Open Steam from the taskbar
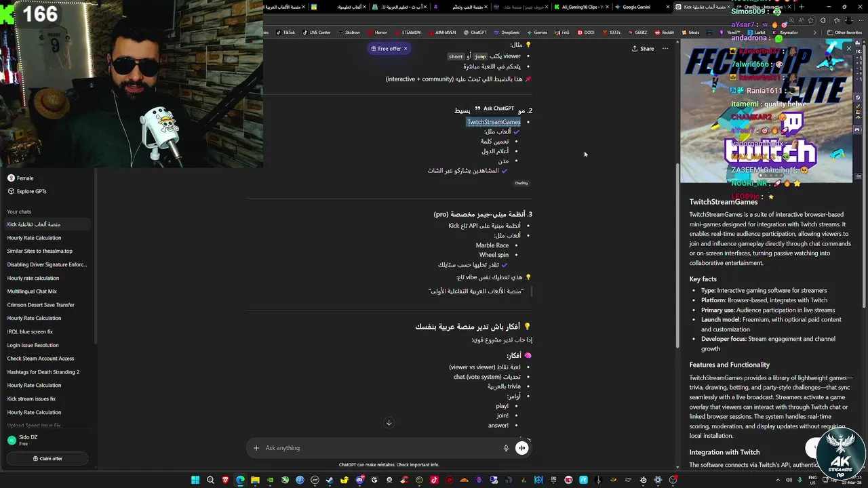Image resolution: width=868 pixels, height=488 pixels. [330, 480]
